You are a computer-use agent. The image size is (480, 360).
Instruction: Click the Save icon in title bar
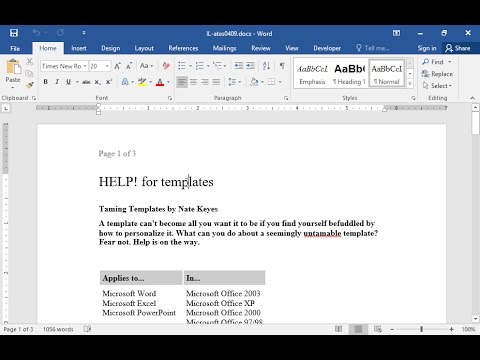pos(14,33)
